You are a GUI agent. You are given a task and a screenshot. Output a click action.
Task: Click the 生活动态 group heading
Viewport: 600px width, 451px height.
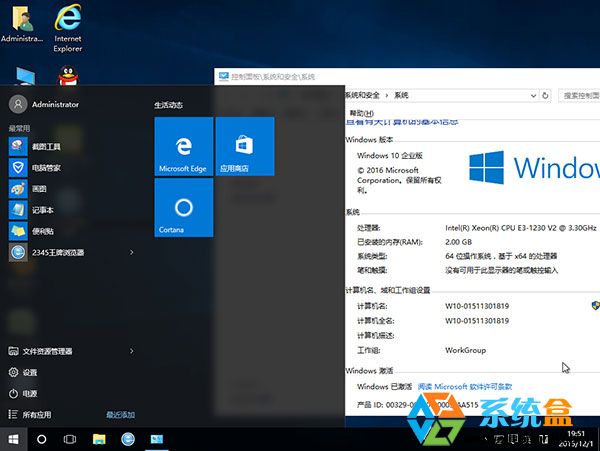(168, 105)
